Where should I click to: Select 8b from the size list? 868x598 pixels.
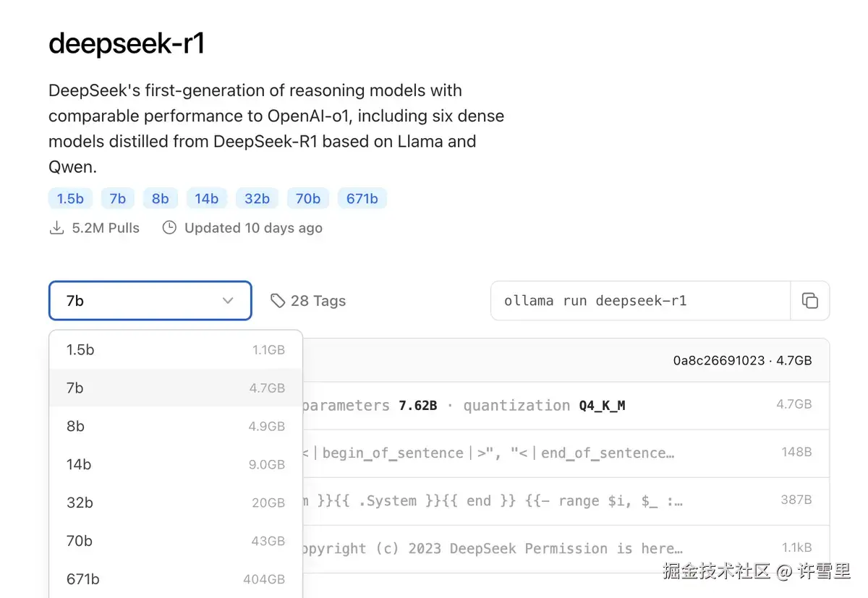176,427
